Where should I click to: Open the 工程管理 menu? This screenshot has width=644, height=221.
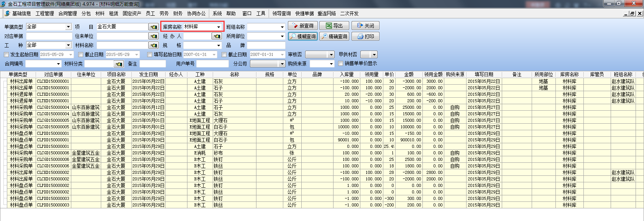click(45, 13)
